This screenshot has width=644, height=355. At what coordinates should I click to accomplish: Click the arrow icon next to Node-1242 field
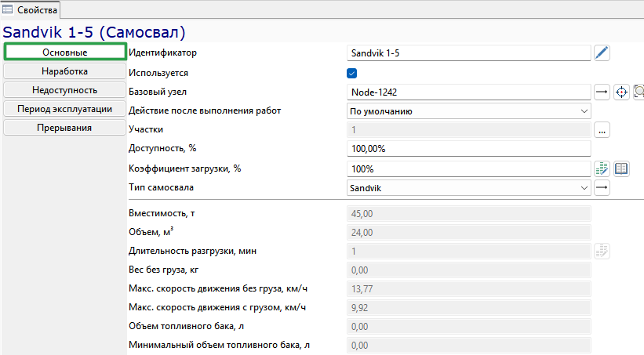pyautogui.click(x=602, y=92)
